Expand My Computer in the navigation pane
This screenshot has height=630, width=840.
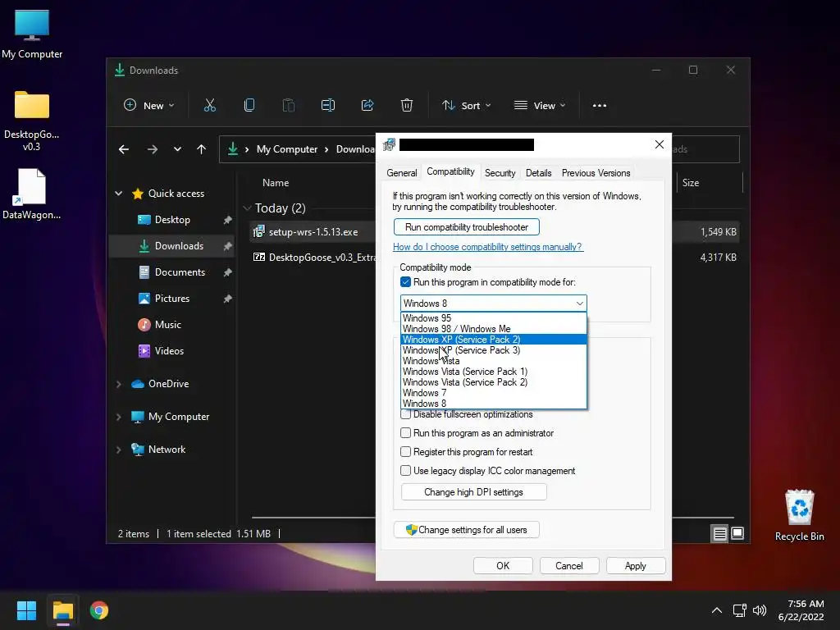pyautogui.click(x=118, y=417)
